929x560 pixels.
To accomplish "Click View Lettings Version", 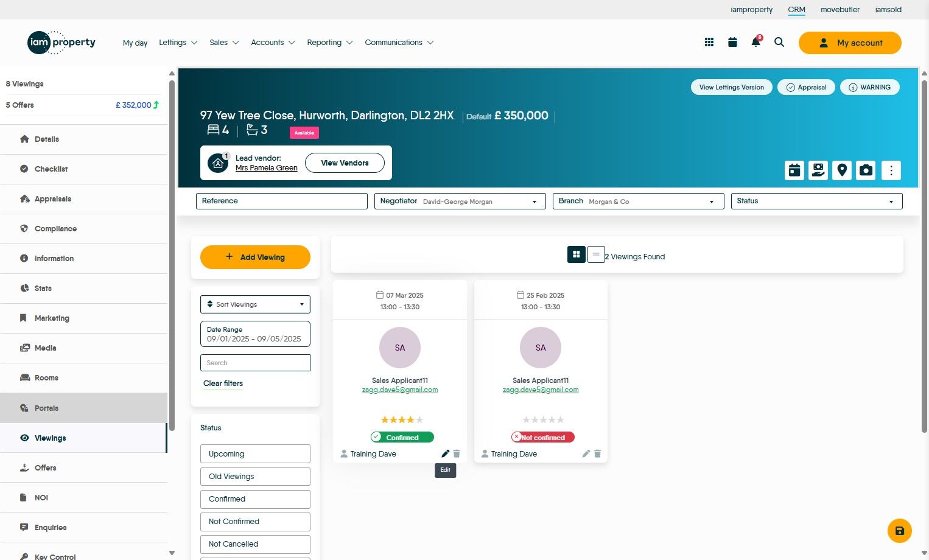I will click(x=732, y=87).
